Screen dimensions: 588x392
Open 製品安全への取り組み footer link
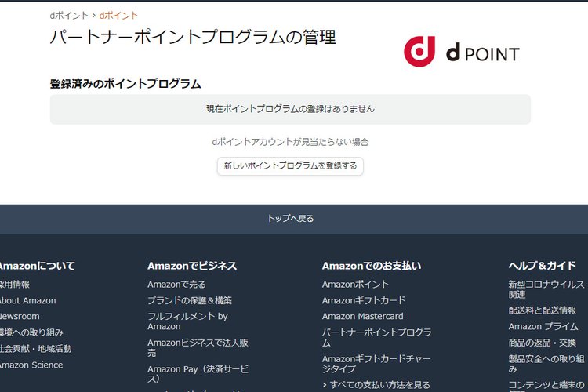coord(546,364)
